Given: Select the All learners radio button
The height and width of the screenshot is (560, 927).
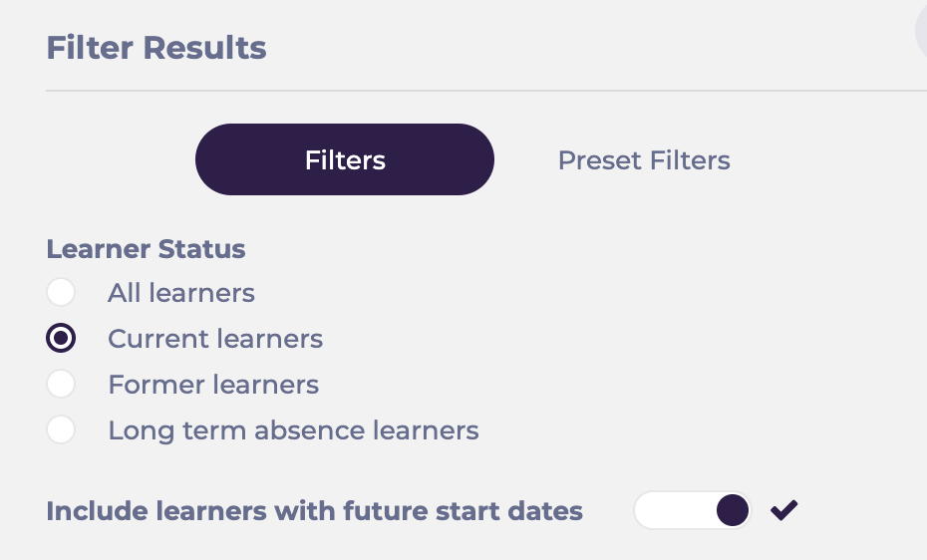Looking at the screenshot, I should point(61,293).
